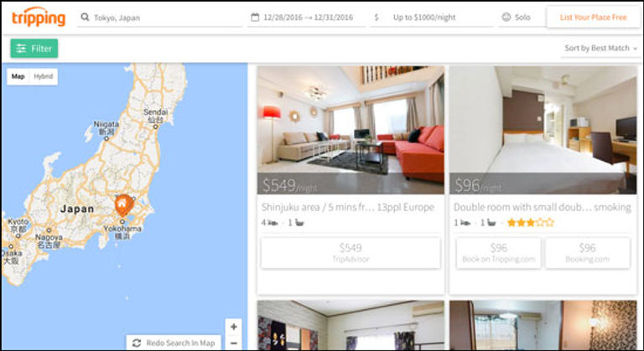
Task: Open the Up to $1000/night price selector
Action: click(432, 18)
